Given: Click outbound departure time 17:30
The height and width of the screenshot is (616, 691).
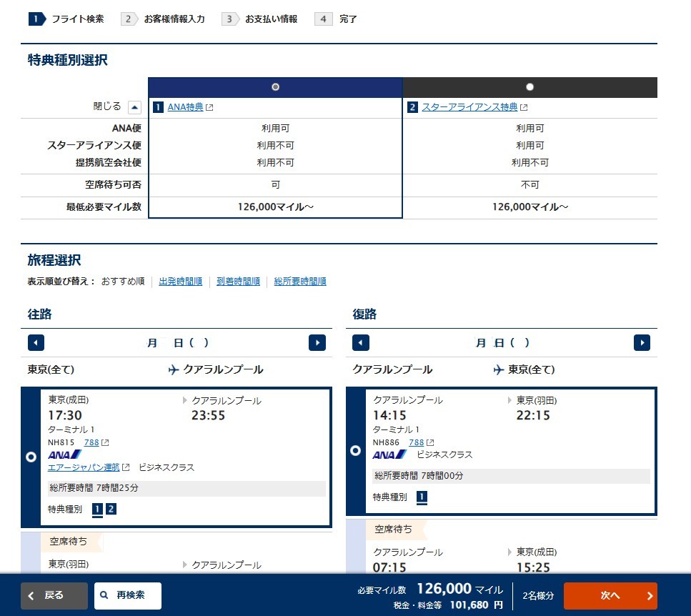Looking at the screenshot, I should (x=65, y=415).
